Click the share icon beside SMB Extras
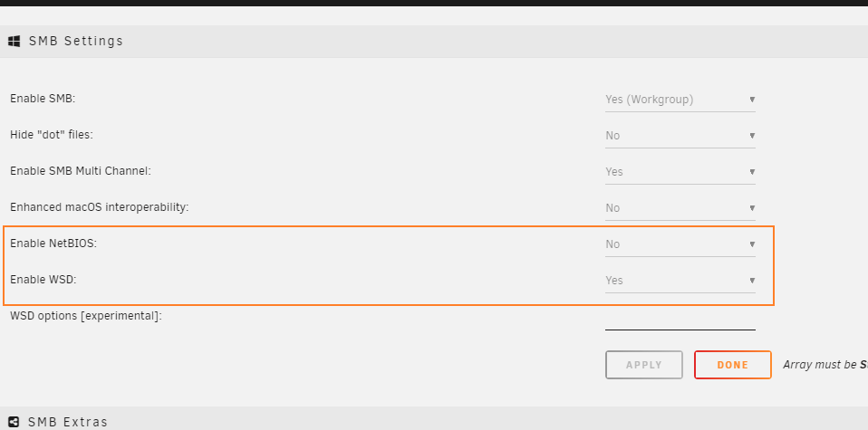This screenshot has width=868, height=430. coord(14,422)
